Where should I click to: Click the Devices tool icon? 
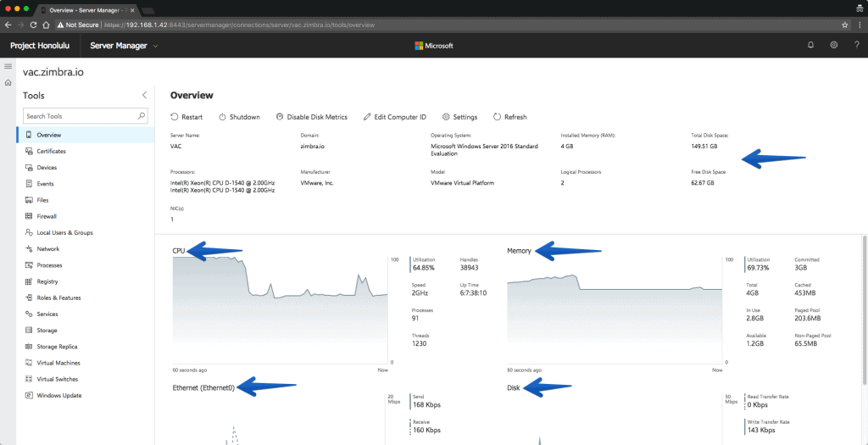28,167
